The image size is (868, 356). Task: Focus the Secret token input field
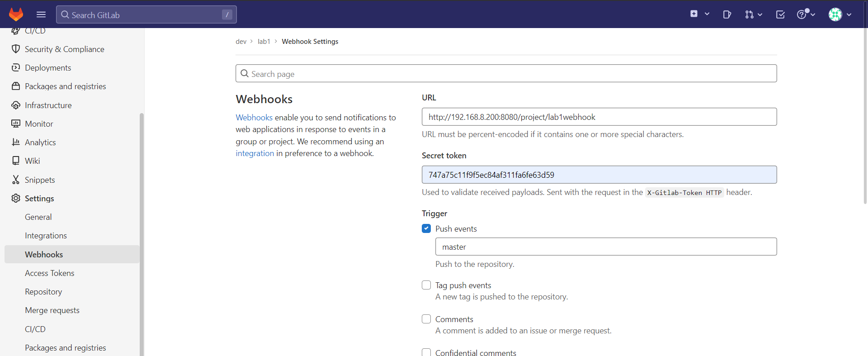(x=599, y=175)
